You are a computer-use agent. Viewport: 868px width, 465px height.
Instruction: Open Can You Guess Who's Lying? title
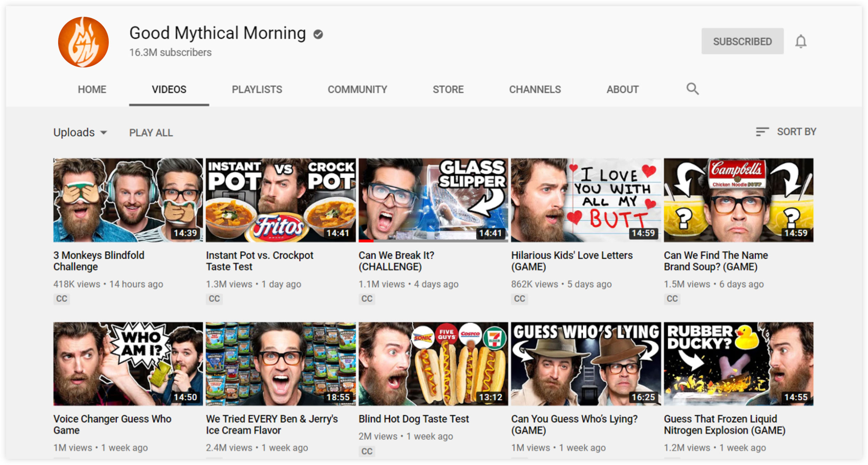click(574, 424)
